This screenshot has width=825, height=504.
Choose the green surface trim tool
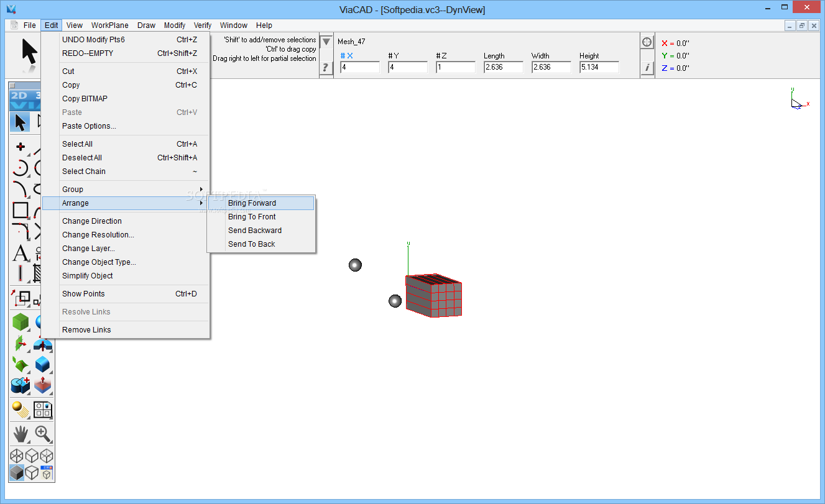tap(21, 364)
